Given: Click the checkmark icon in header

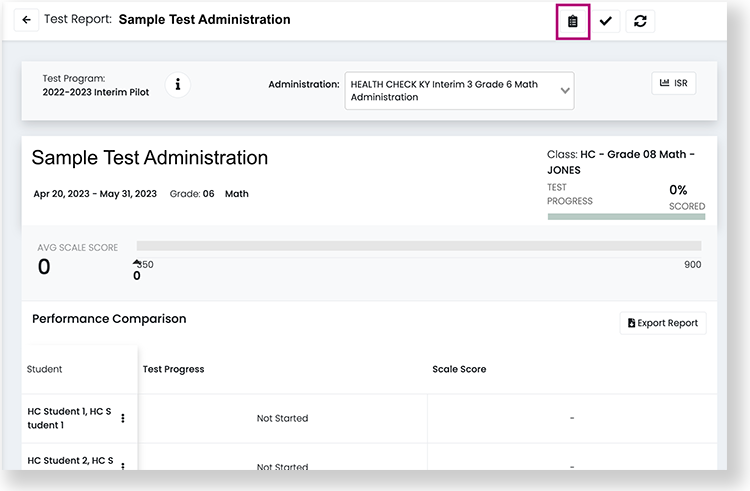Looking at the screenshot, I should [x=606, y=21].
